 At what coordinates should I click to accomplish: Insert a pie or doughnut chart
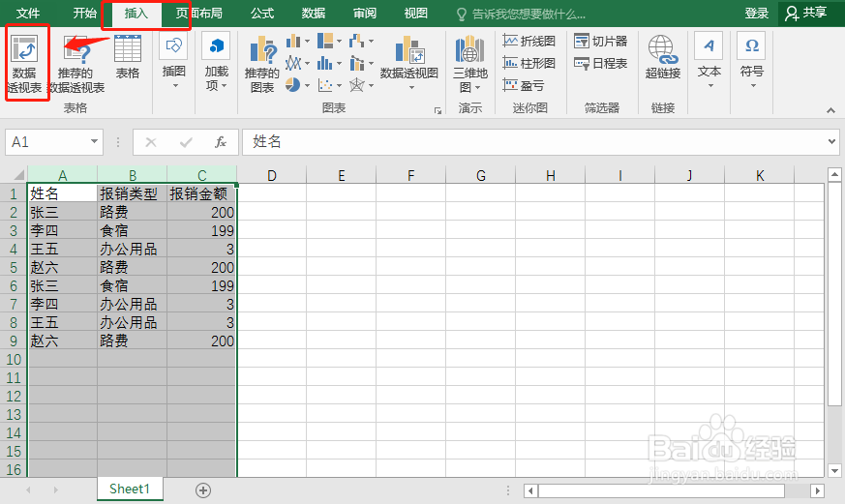tap(292, 84)
